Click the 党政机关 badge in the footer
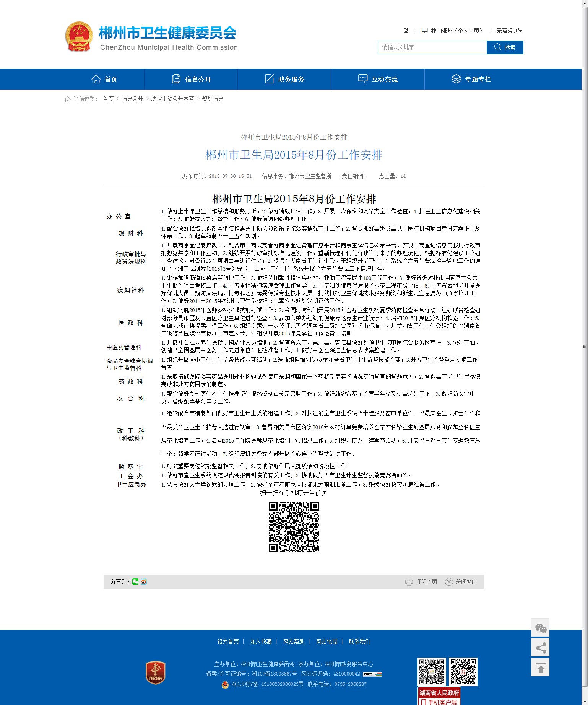 pyautogui.click(x=156, y=673)
